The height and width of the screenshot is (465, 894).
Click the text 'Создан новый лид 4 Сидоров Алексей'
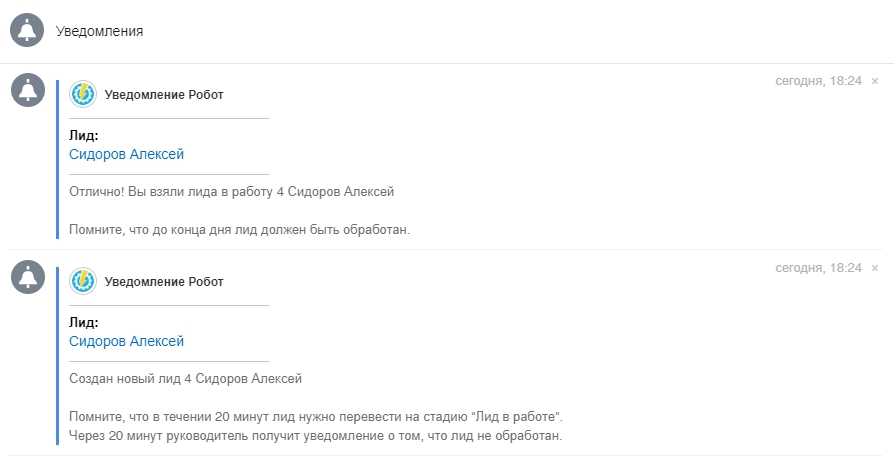(x=185, y=378)
